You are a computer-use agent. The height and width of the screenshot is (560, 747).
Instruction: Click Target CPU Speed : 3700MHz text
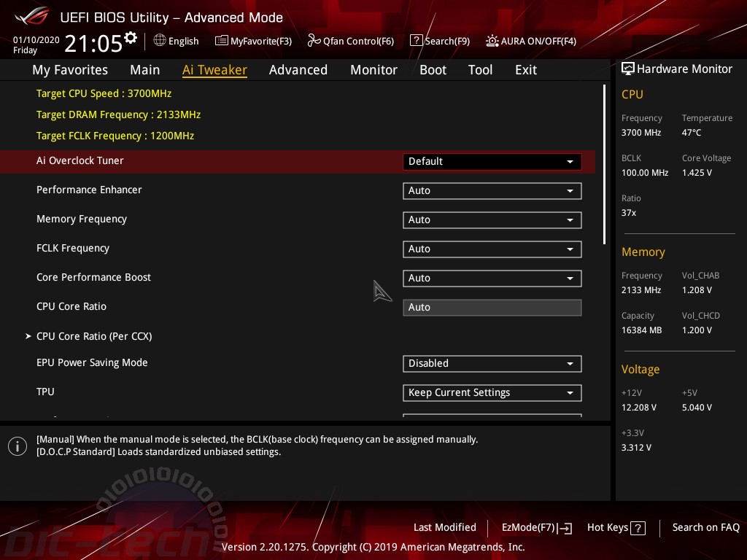click(x=104, y=94)
